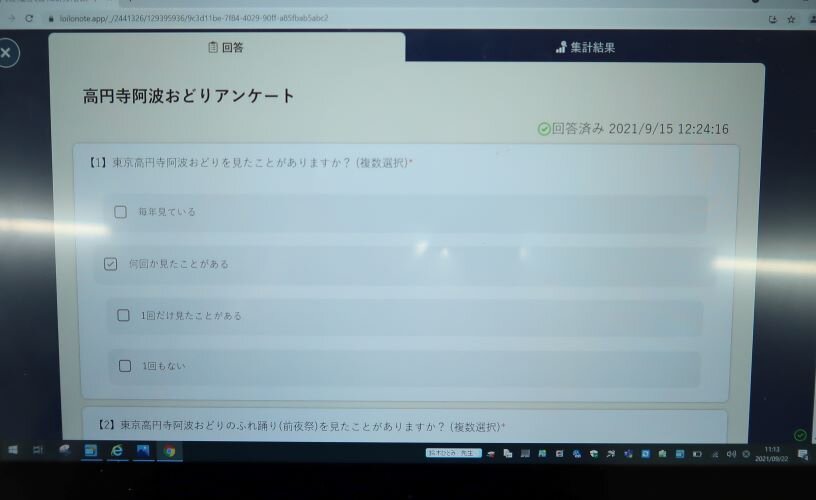Viewport: 816px width, 500px height.
Task: Click the browser address bar URL
Action: click(200, 18)
